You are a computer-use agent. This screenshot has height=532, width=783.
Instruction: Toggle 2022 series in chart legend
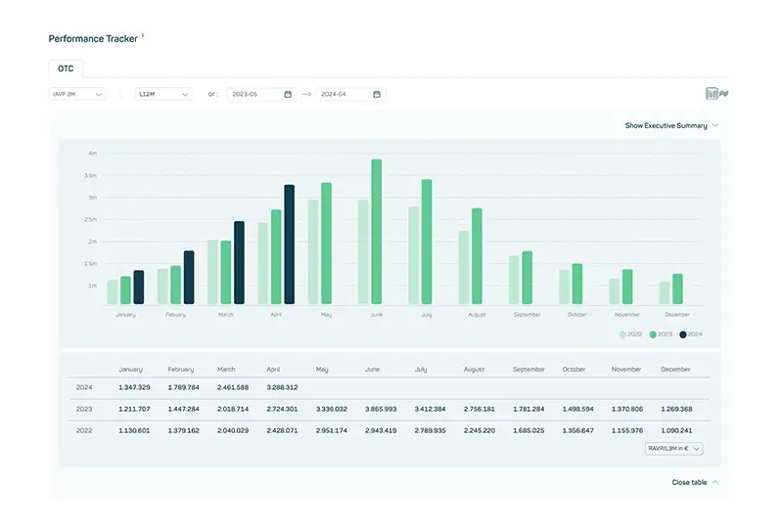[630, 334]
